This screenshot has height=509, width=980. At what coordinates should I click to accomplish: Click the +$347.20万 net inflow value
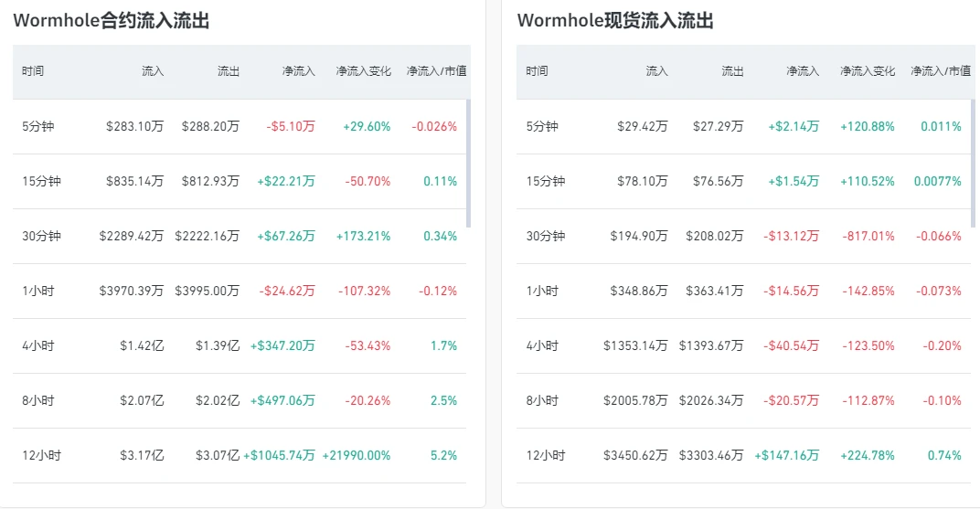tap(282, 346)
